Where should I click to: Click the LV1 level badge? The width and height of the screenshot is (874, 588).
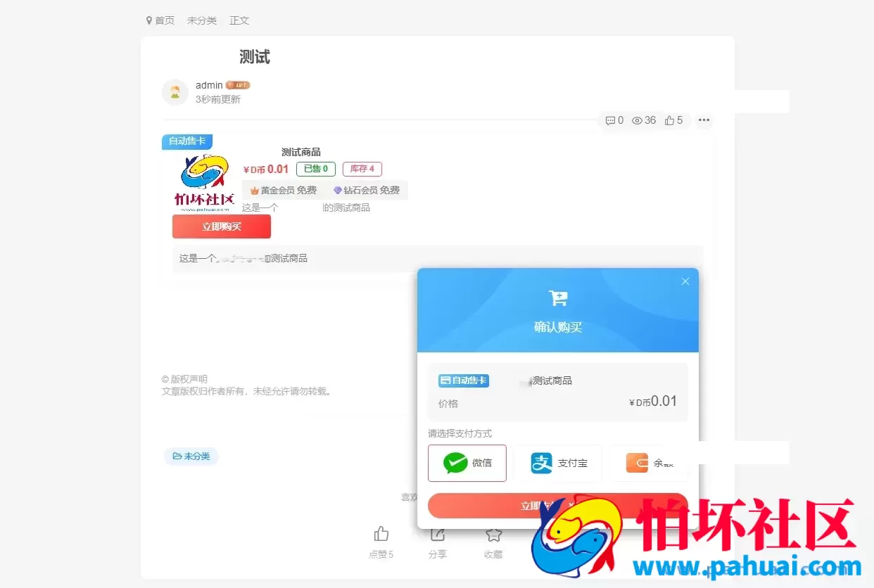[x=238, y=85]
